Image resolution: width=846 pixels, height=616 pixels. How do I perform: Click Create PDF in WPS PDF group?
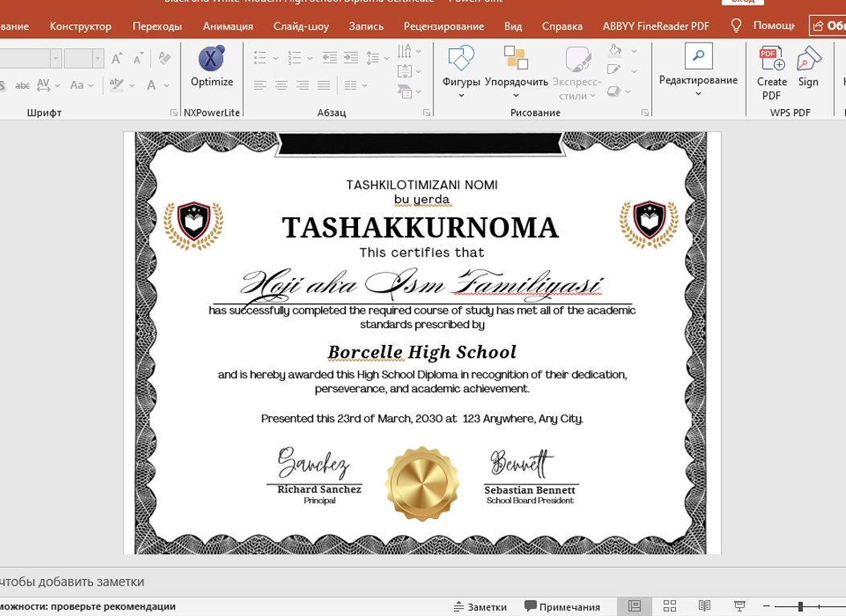coord(771,73)
